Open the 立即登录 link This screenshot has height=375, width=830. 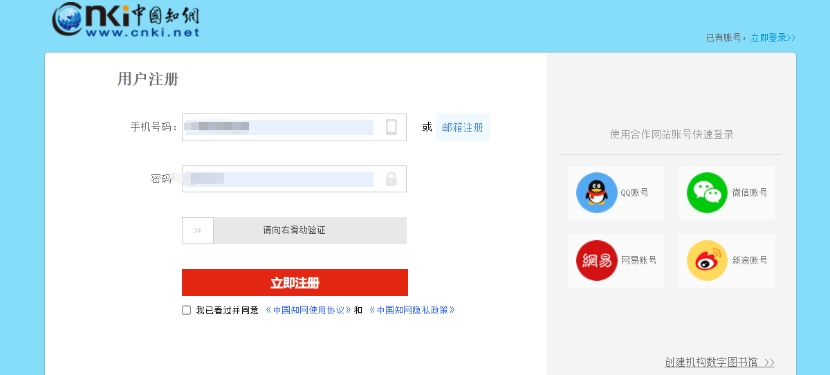pyautogui.click(x=773, y=38)
